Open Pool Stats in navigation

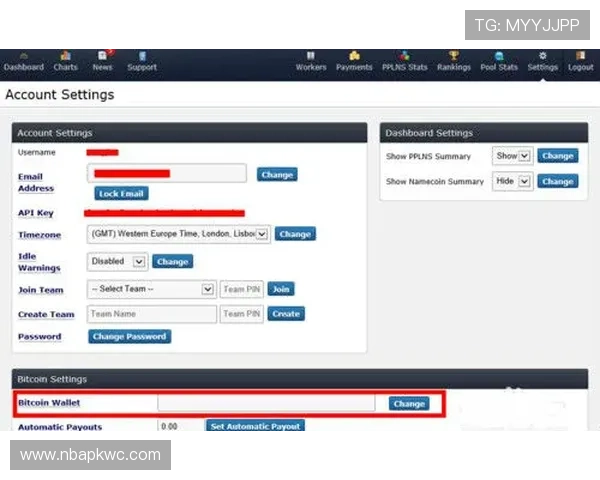coord(499,61)
